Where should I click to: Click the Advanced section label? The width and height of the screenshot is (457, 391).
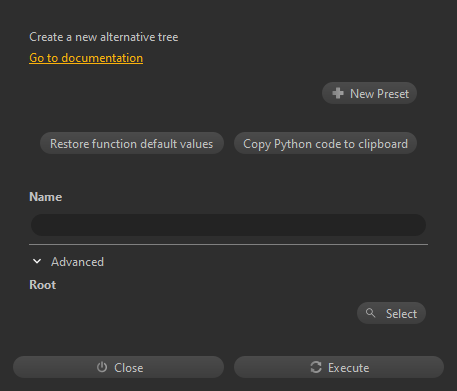tap(77, 262)
